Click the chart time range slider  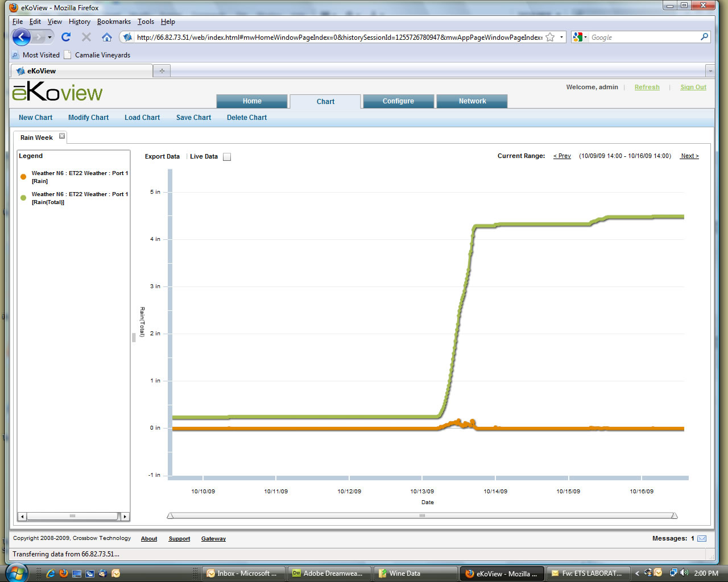tap(422, 516)
